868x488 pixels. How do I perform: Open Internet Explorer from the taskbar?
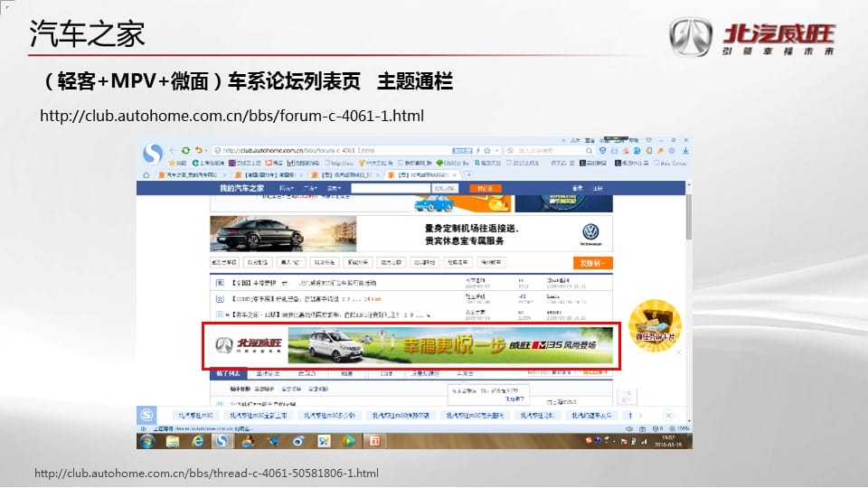click(x=198, y=440)
